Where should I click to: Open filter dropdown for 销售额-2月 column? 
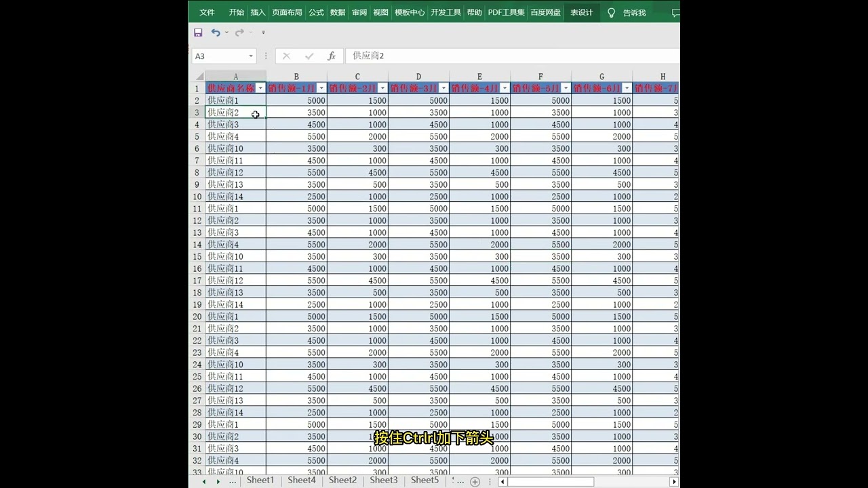pyautogui.click(x=382, y=88)
